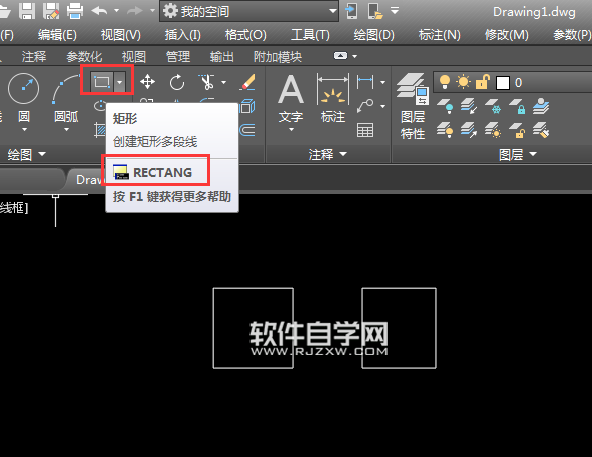The height and width of the screenshot is (457, 592).
Task: Open the 编辑(E) menu
Action: [57, 35]
